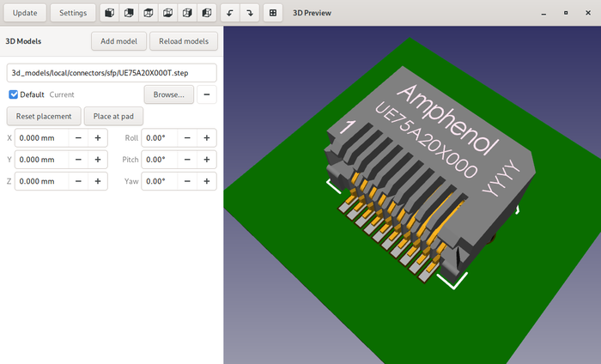Select the front-face shaded cube view icon
601x364 pixels.
(x=109, y=13)
